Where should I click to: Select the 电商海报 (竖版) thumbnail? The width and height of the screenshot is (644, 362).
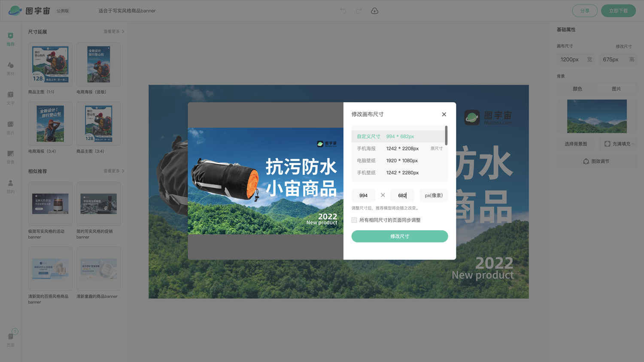point(98,64)
